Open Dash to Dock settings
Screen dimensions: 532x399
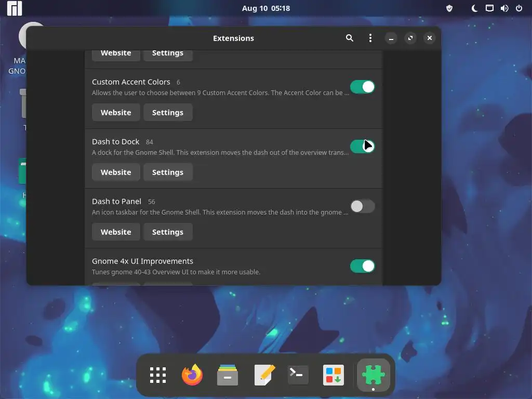(x=168, y=172)
